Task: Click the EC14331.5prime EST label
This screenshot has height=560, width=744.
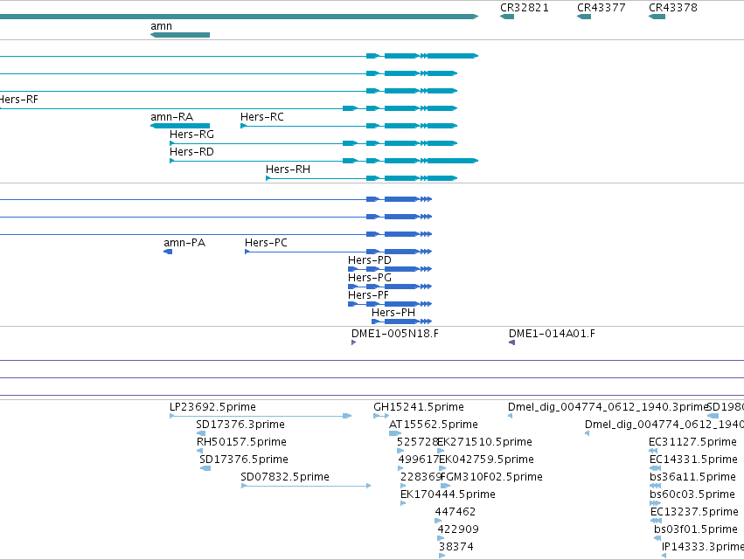Action: (x=693, y=460)
